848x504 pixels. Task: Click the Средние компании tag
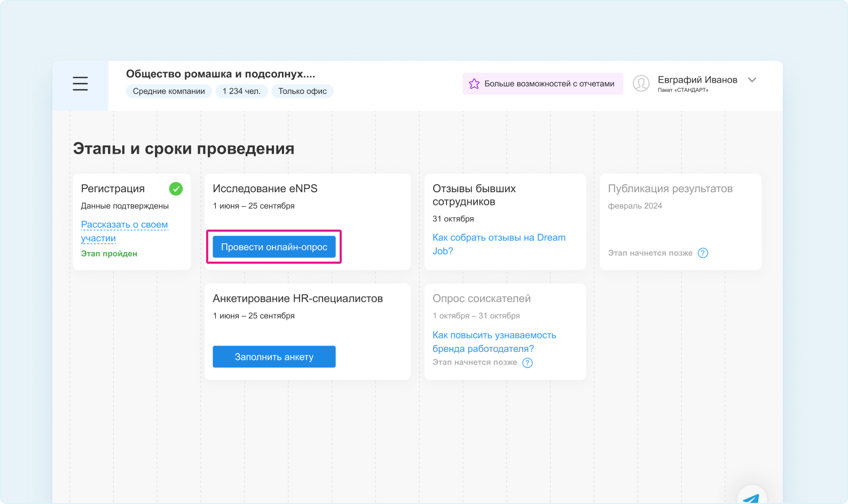pos(169,91)
